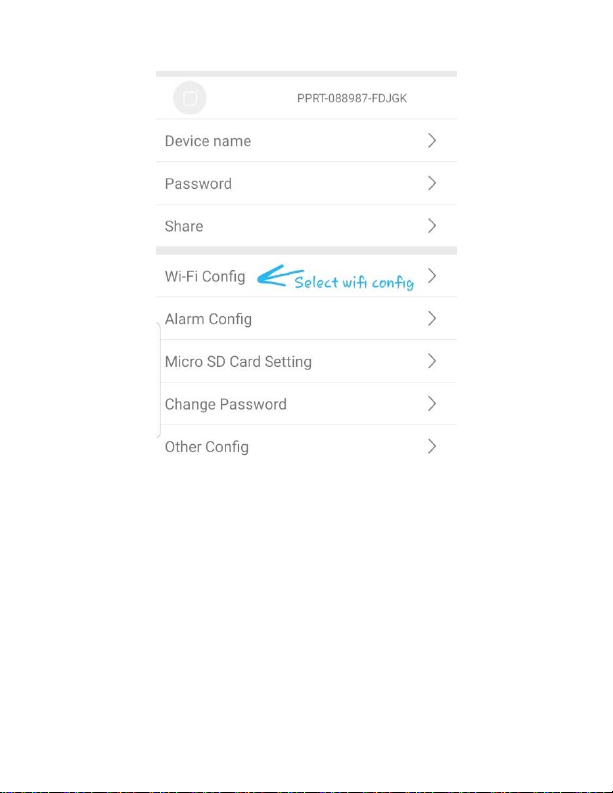Image resolution: width=613 pixels, height=793 pixels.
Task: Open Wi-Fi Config settings
Action: click(x=306, y=276)
